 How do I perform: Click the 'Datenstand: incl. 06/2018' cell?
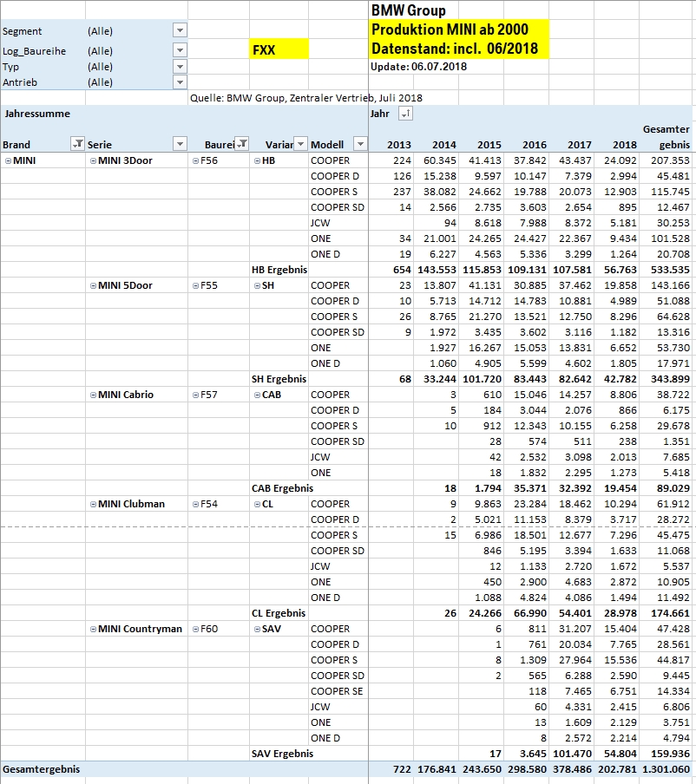(455, 49)
